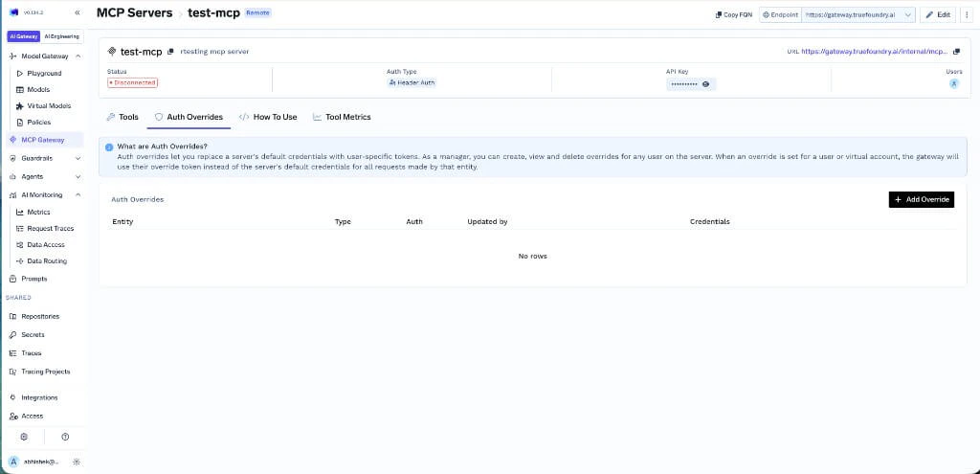Reveal the API key with eye icon
The width and height of the screenshot is (980, 474).
705,84
